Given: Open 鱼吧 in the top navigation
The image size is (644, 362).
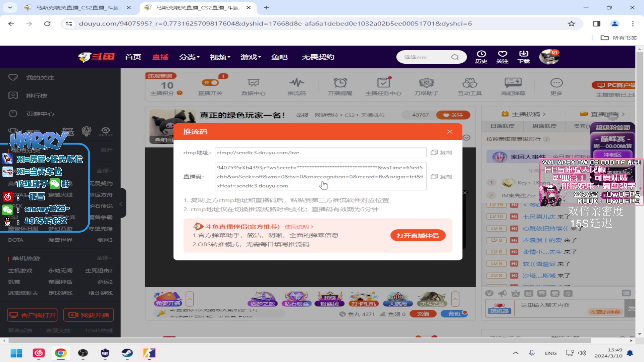Looking at the screenshot, I should (279, 57).
